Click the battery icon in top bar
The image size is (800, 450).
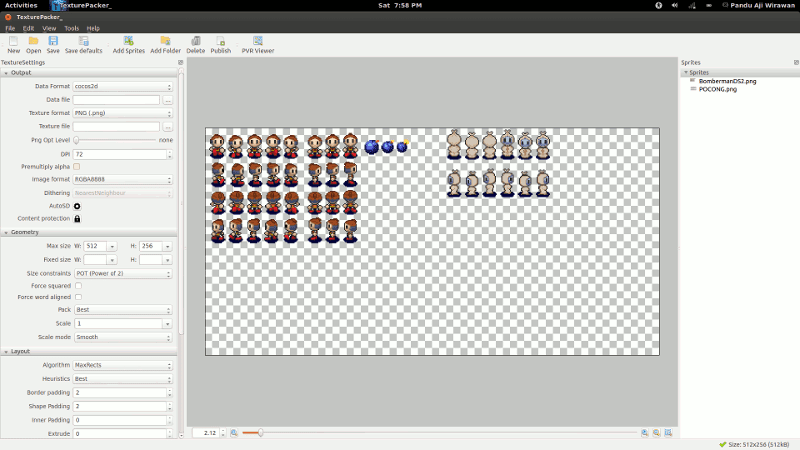click(709, 5)
